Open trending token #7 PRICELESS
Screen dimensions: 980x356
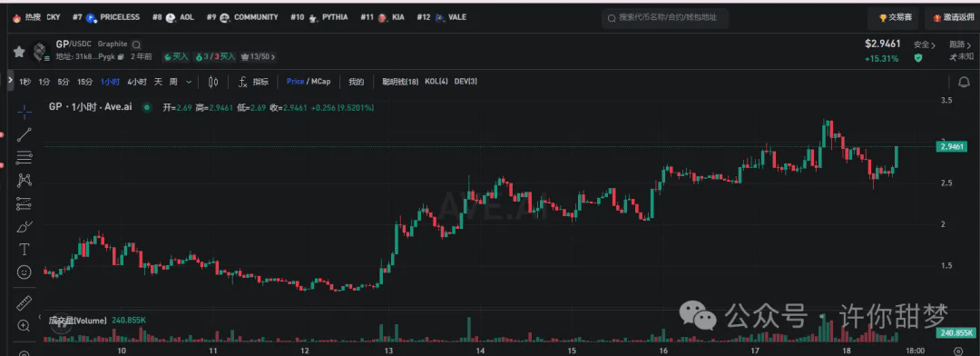pos(105,17)
